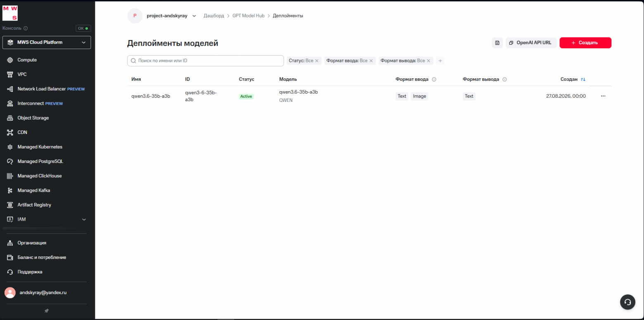Open the CDN sidebar icon
Viewport: 644px width, 320px height.
[10, 132]
